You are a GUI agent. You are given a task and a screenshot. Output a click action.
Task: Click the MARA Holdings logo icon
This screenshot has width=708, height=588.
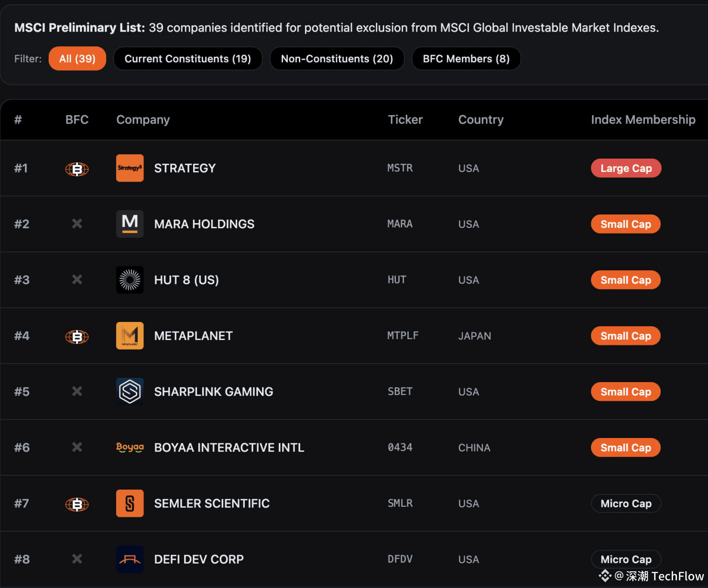point(130,224)
